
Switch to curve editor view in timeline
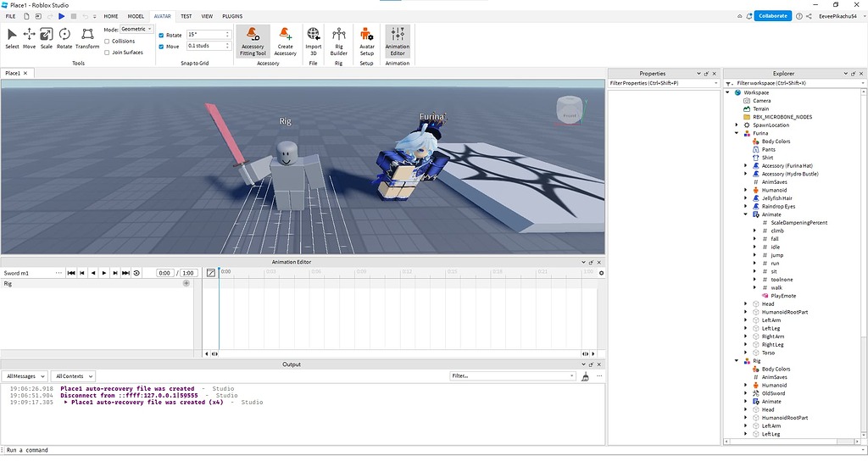210,273
